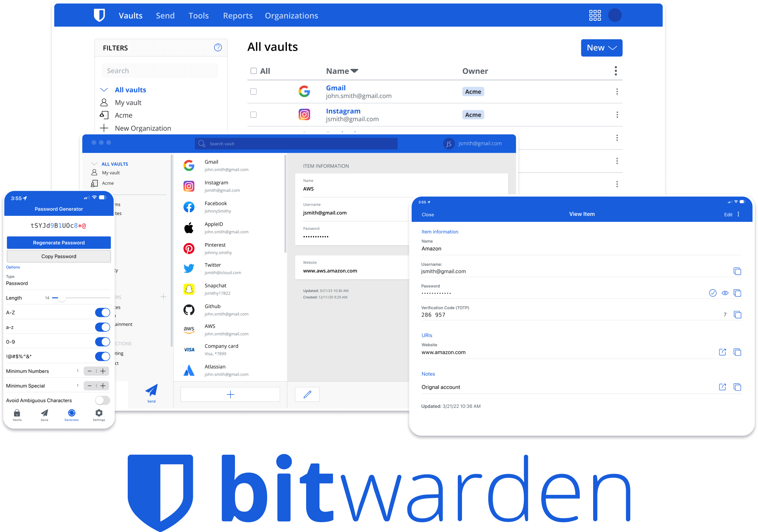
Task: Click the Regenerate Password button
Action: [x=59, y=242]
